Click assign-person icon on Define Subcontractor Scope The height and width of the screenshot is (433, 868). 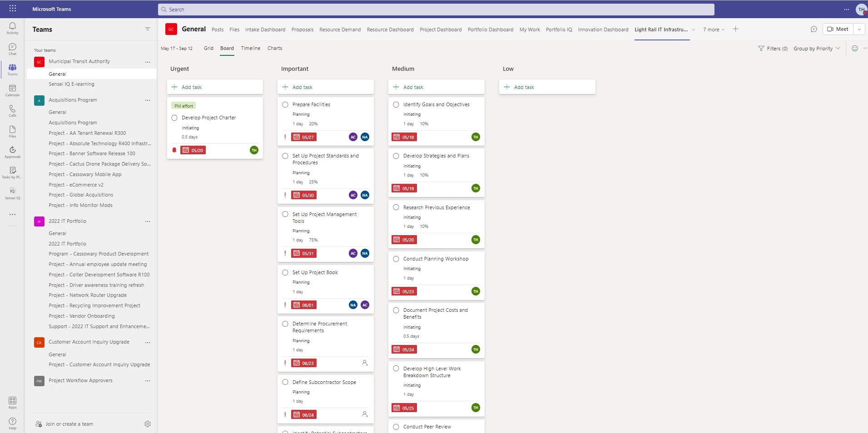[365, 414]
